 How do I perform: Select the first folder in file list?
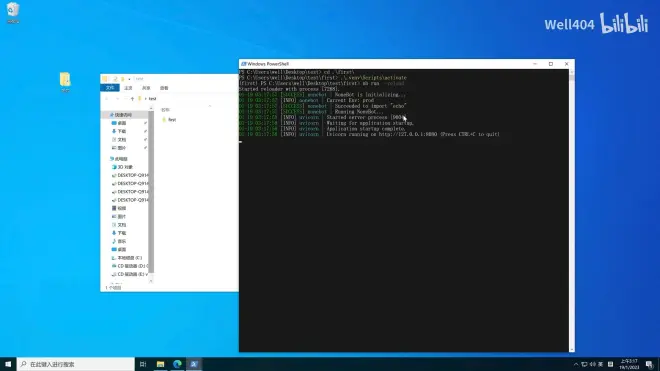[x=169, y=120]
